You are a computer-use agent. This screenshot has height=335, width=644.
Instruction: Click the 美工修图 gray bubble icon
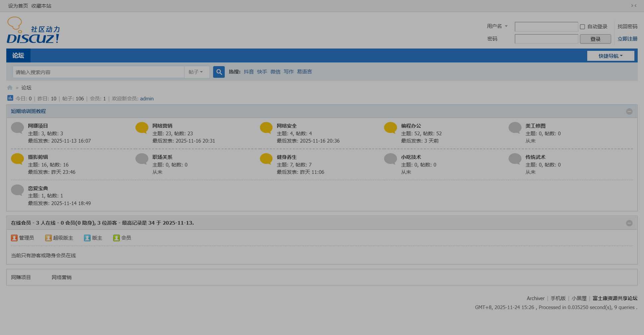tap(515, 128)
